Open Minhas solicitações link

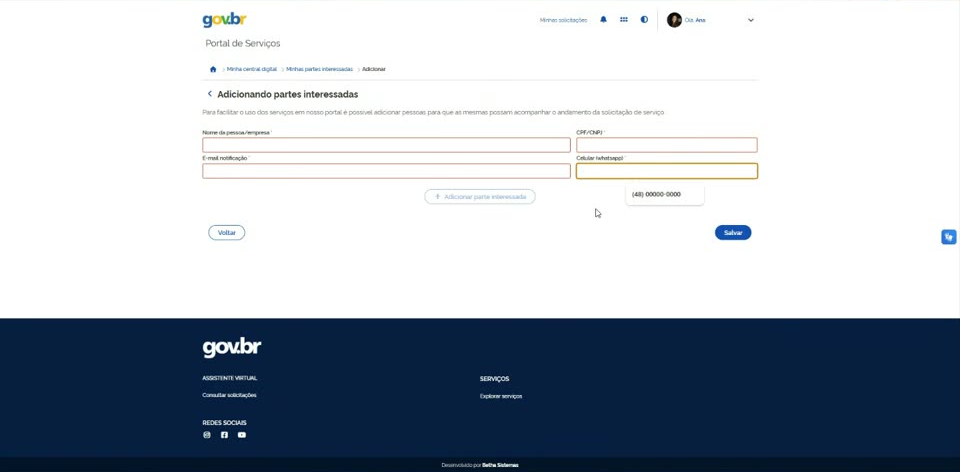pos(563,20)
